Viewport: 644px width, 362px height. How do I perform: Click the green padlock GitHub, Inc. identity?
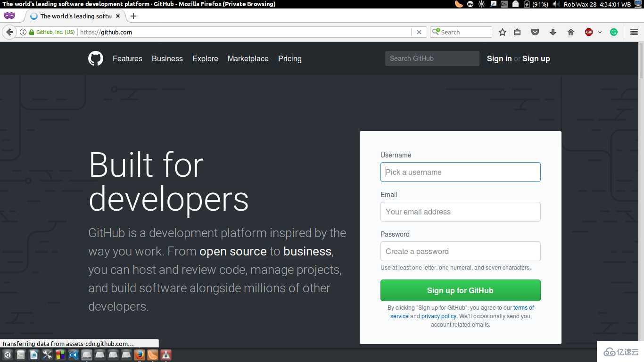[x=52, y=32]
